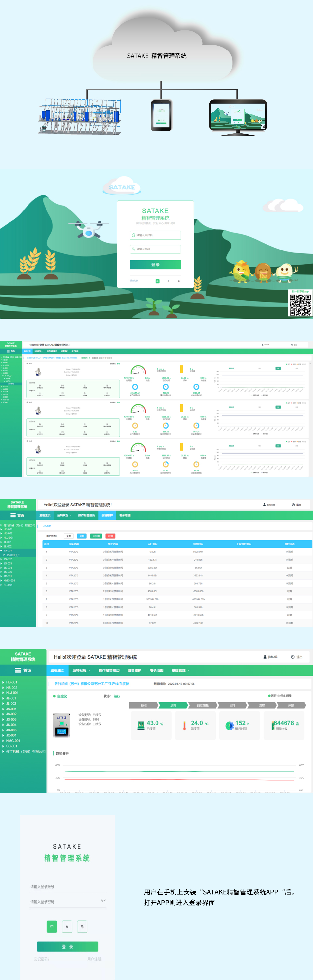The image size is (313, 980).
Task: Select A language on web login form
Action: 168,281
